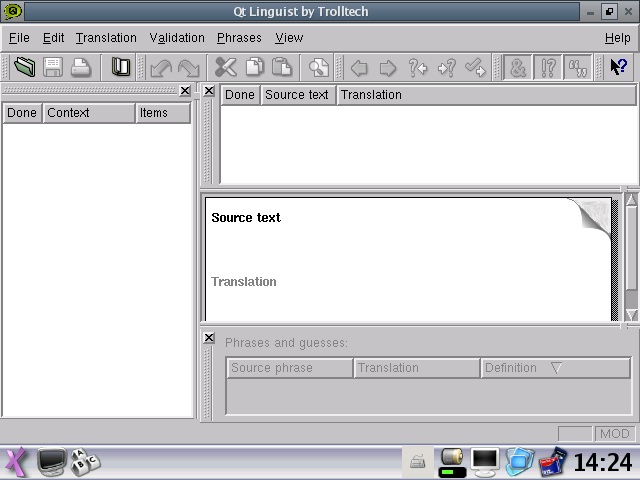Activate the What's This help cursor icon

tap(619, 68)
